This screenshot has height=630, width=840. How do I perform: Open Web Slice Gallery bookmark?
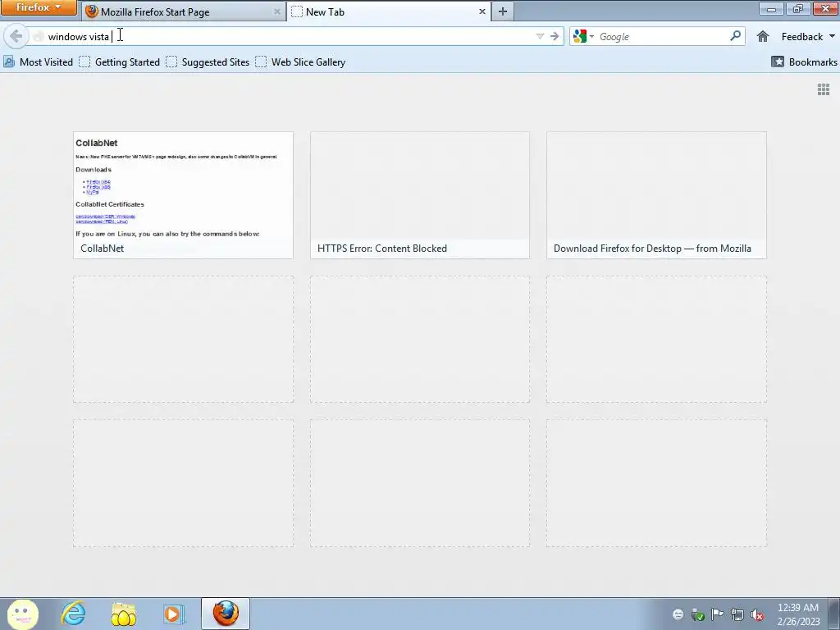pyautogui.click(x=300, y=62)
